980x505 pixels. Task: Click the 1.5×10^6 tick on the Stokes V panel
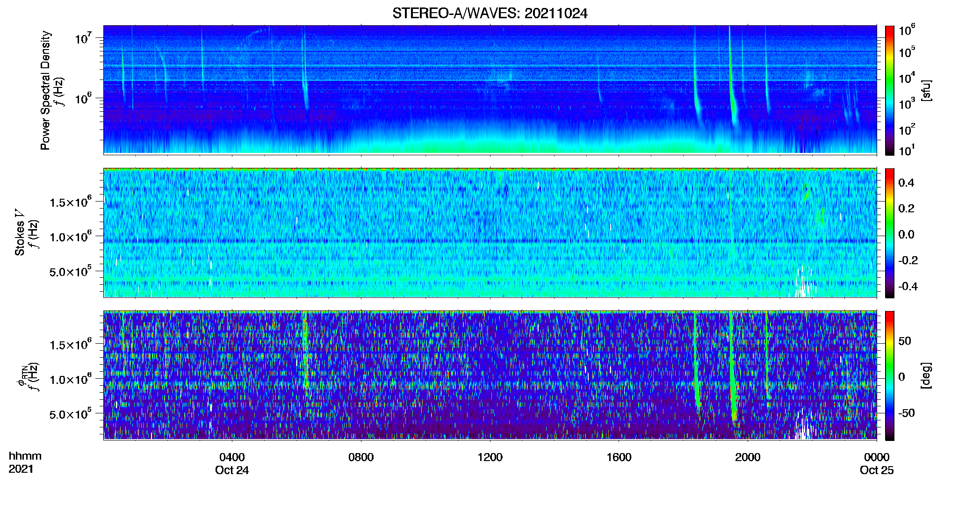(x=70, y=202)
